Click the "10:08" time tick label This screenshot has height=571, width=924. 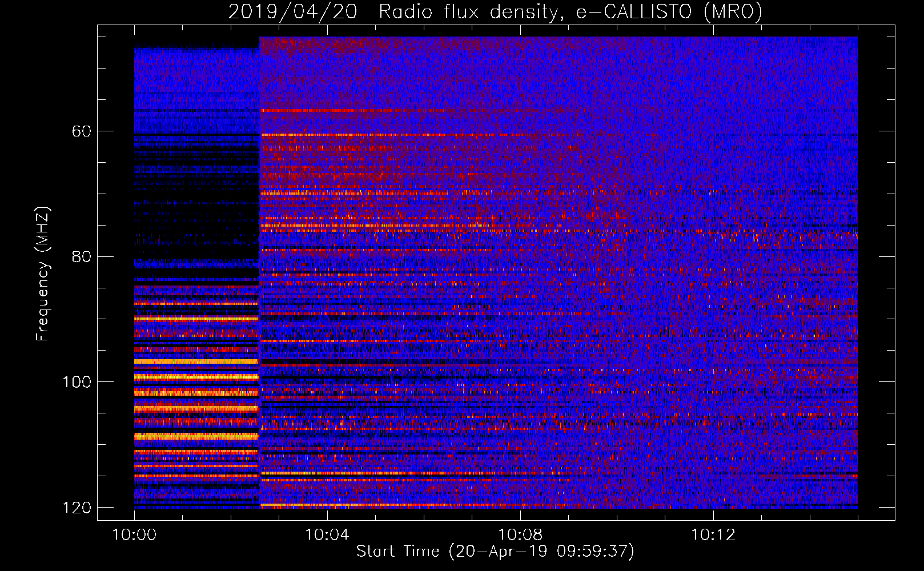pyautogui.click(x=520, y=535)
